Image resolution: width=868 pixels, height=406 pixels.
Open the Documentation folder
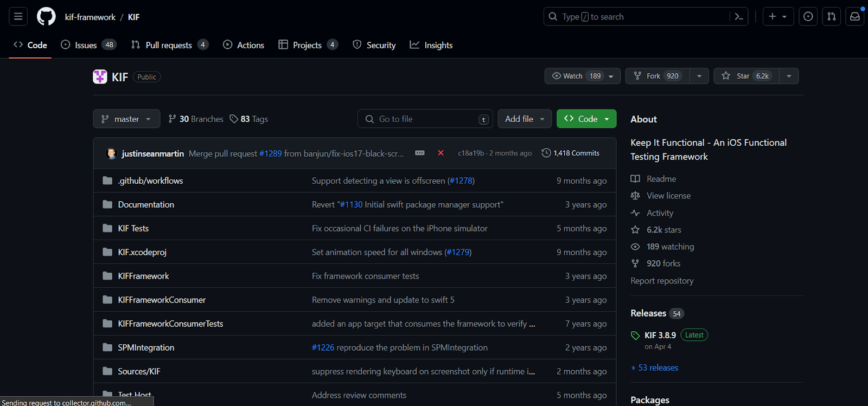click(146, 204)
